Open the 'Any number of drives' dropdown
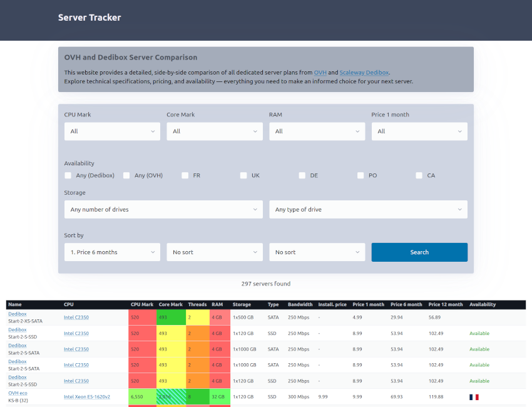 [x=163, y=210]
